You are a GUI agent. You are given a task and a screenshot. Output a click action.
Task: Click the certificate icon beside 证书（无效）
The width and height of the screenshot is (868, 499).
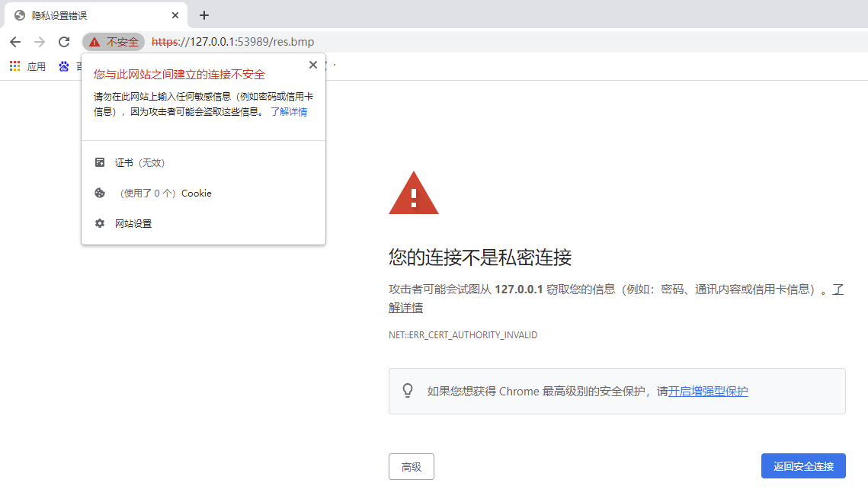point(100,162)
